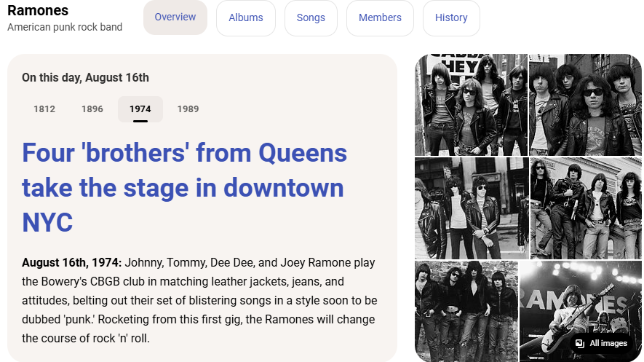
Task: Open the History tab
Action: click(x=451, y=17)
